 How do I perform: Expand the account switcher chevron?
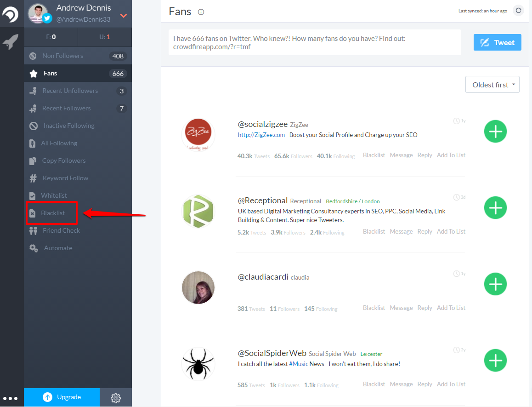(124, 16)
